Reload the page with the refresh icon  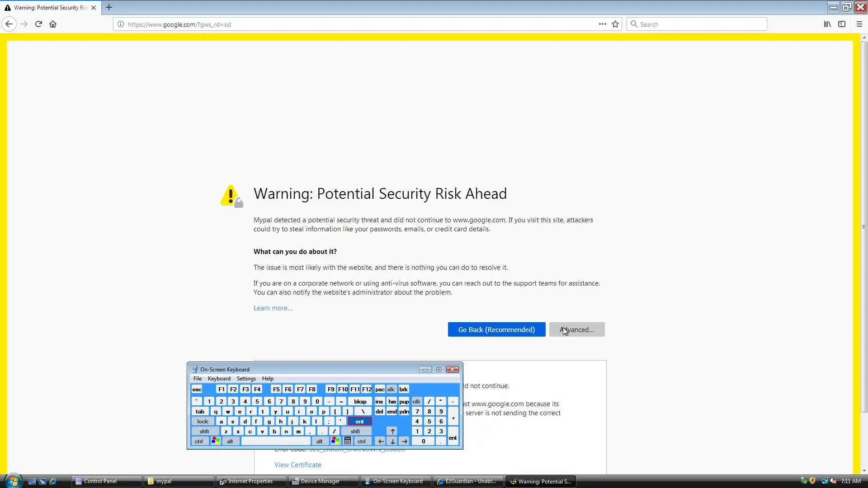[38, 24]
